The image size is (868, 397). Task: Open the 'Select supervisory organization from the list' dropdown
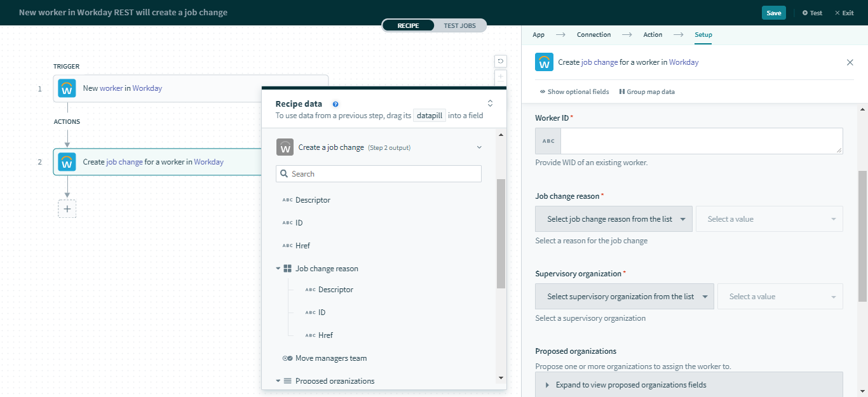click(624, 297)
